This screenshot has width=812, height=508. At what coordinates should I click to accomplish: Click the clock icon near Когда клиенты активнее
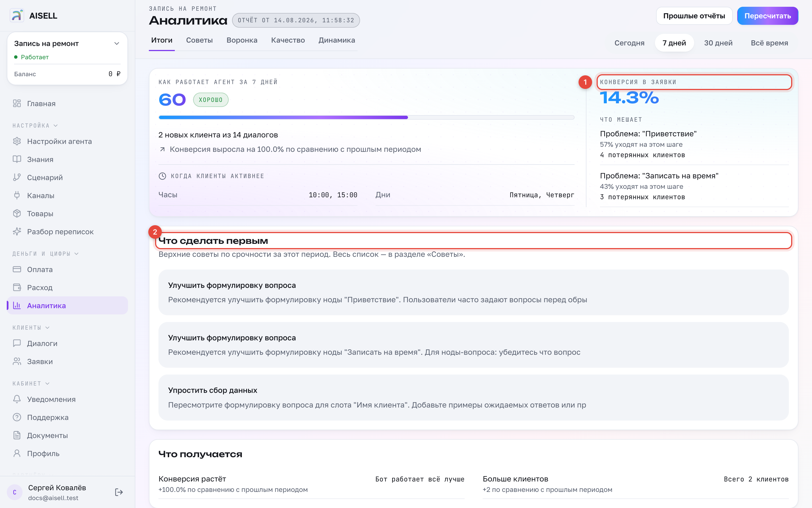tap(162, 176)
